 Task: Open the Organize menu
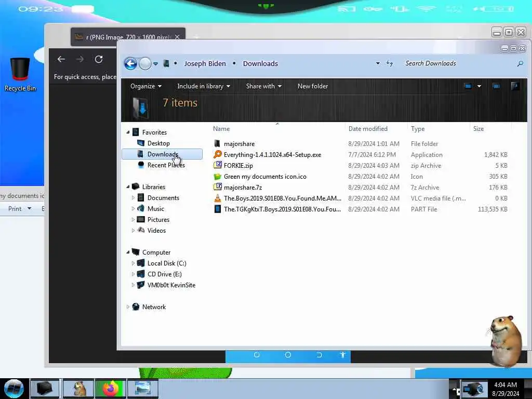(x=146, y=86)
